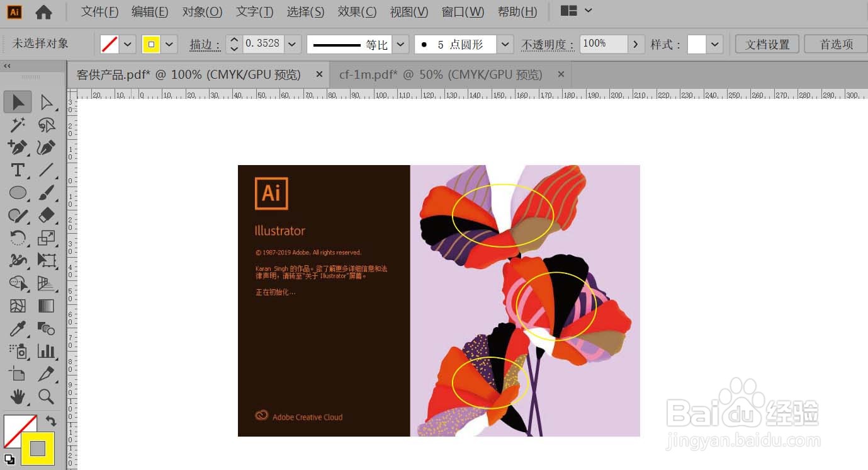868x470 pixels.
Task: Select the Free Transform tool
Action: 47,260
